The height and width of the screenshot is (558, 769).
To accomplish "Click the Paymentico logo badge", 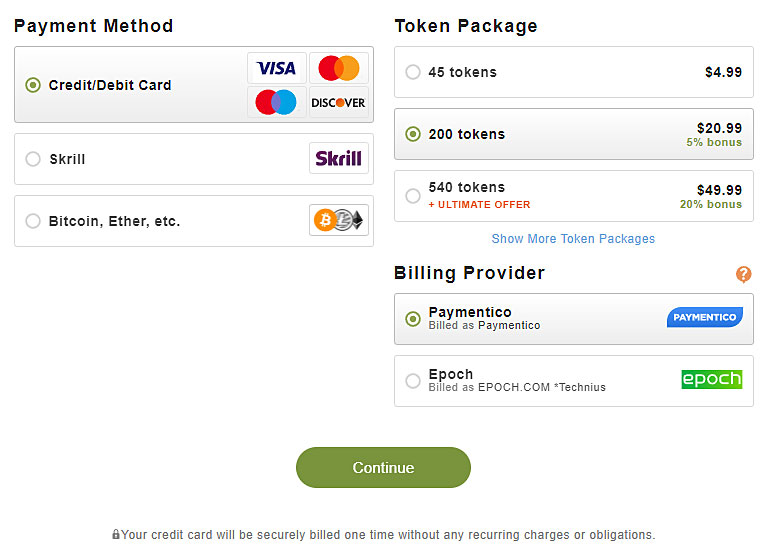I will click(704, 317).
